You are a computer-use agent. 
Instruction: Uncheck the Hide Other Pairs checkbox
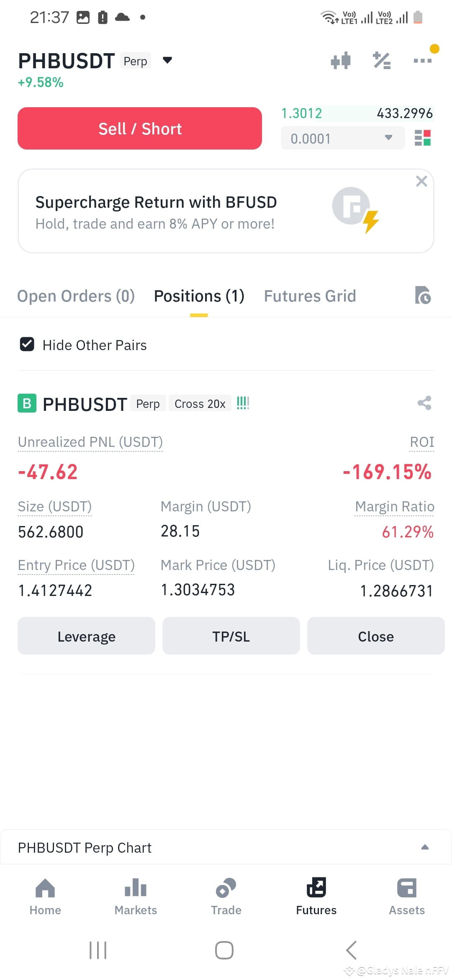pyautogui.click(x=27, y=344)
